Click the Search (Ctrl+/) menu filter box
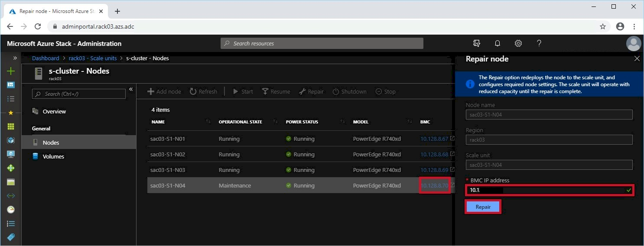 tap(79, 94)
